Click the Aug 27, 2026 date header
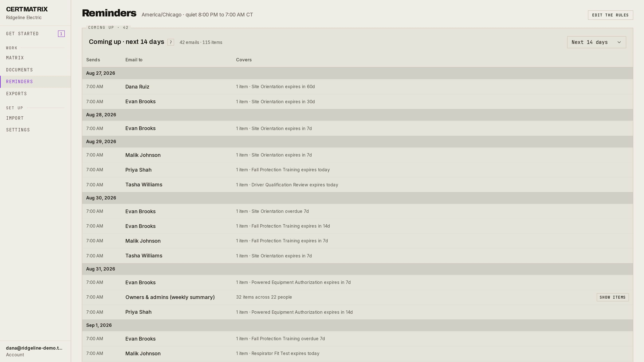The width and height of the screenshot is (644, 362). (358, 73)
